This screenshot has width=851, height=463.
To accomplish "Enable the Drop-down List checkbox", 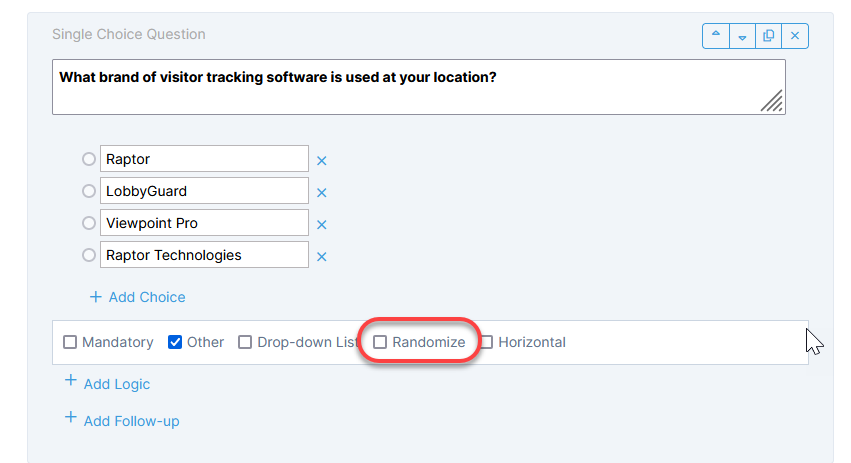I will (x=245, y=342).
